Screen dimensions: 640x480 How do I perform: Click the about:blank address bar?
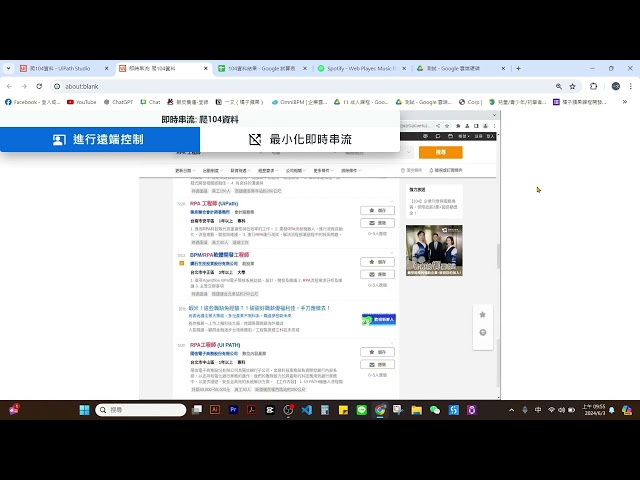302,87
